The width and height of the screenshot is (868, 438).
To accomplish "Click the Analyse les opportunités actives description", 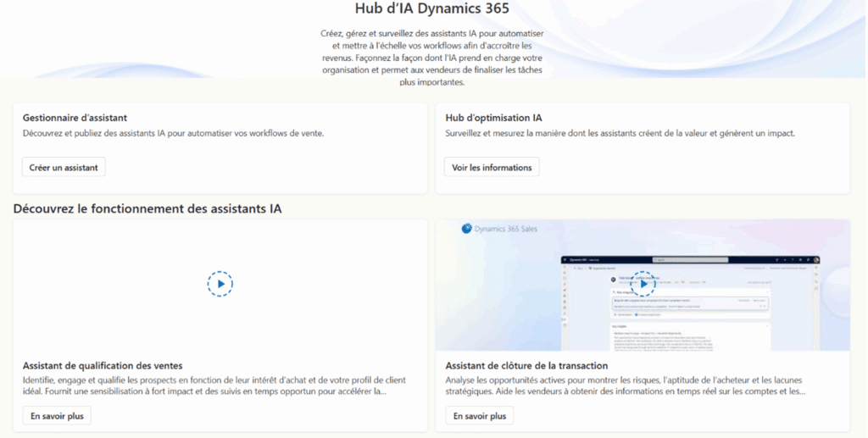I will click(x=626, y=386).
